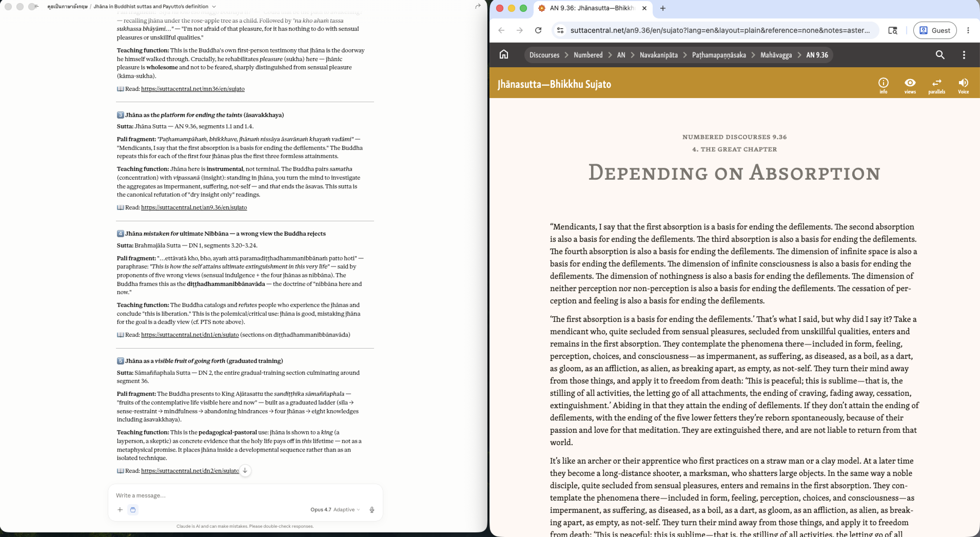Go to Discourses breadcrumb

pos(544,55)
